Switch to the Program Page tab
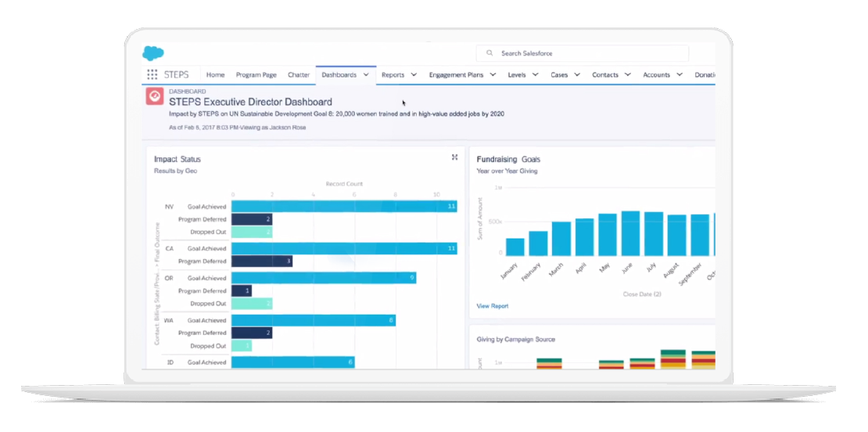Screen dimensions: 868x432 click(x=256, y=75)
